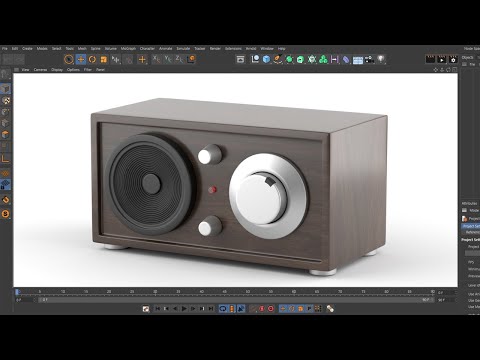Toggle parameter keyframe recording P icon
This screenshot has height=360, width=480.
tap(309, 309)
